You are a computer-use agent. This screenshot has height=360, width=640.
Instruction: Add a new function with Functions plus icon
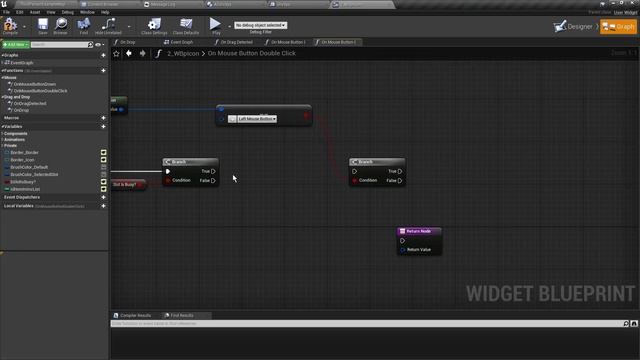[x=103, y=71]
